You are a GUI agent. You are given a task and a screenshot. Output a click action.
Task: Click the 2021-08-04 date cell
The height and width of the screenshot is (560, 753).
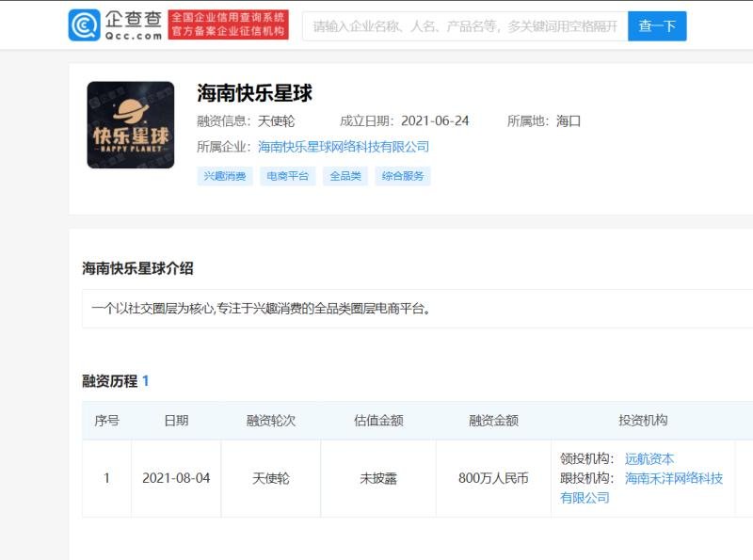click(x=176, y=478)
